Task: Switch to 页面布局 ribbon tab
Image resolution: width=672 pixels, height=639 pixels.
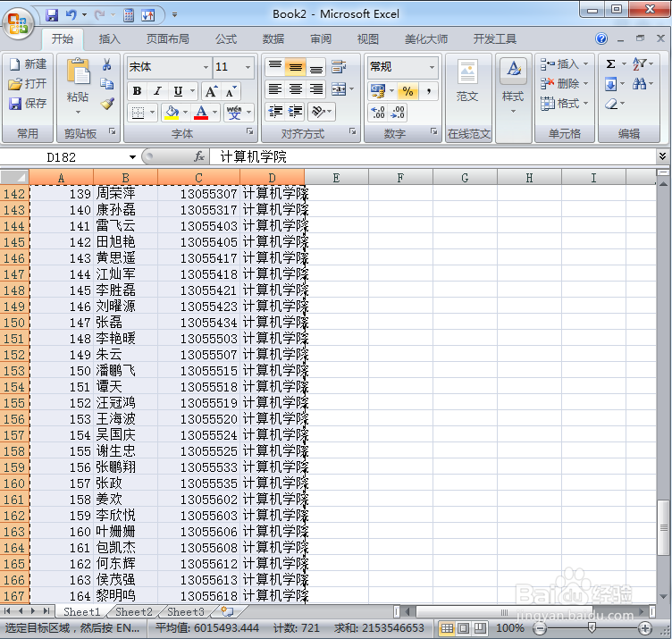Action: tap(168, 39)
